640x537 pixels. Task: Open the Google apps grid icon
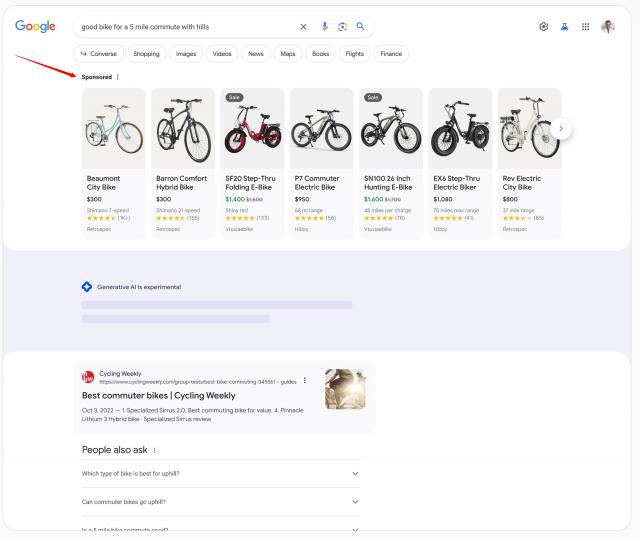[x=585, y=27]
